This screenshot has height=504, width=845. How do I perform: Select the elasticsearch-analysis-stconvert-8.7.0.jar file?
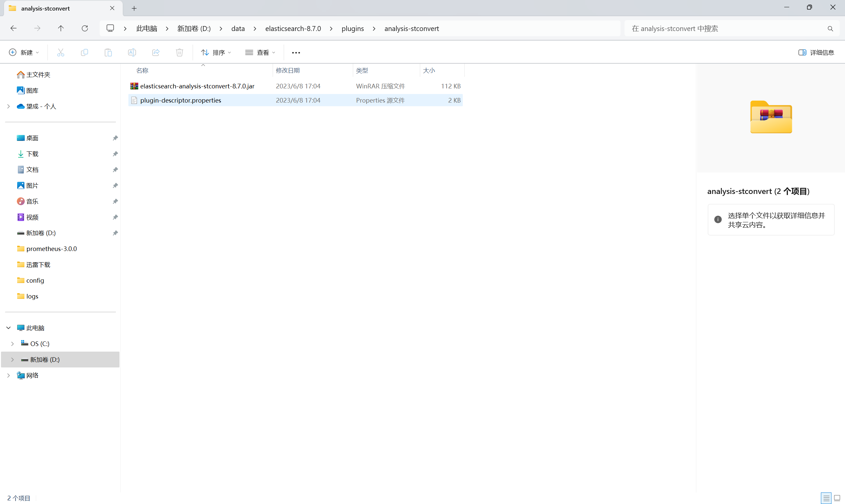click(x=197, y=86)
